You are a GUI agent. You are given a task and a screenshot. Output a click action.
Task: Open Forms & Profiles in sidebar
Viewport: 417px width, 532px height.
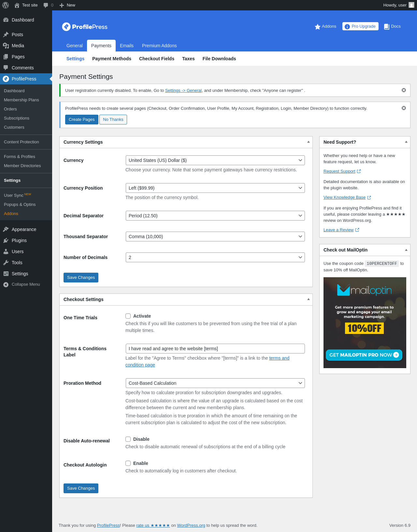coord(20,157)
